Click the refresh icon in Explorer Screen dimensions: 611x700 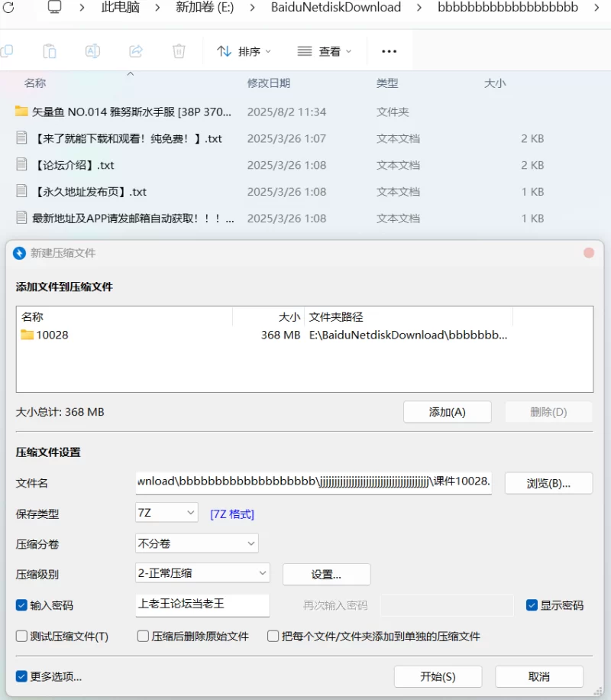8,7
